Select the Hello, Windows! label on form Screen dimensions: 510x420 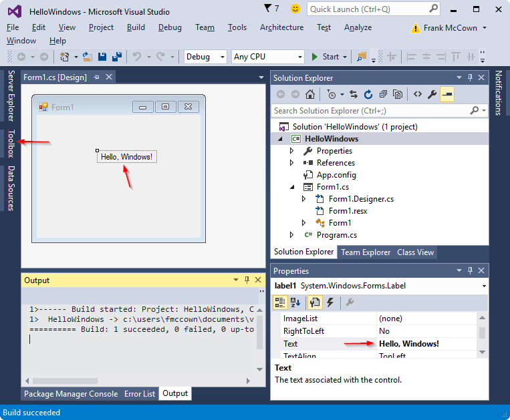[126, 157]
